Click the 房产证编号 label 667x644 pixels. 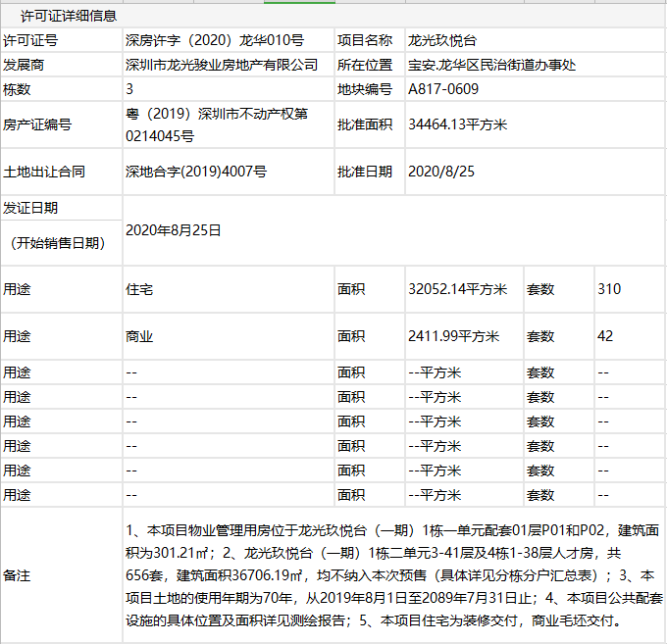pyautogui.click(x=37, y=124)
